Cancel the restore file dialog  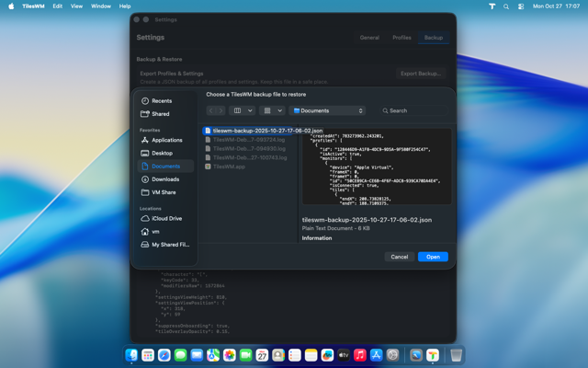(x=400, y=257)
